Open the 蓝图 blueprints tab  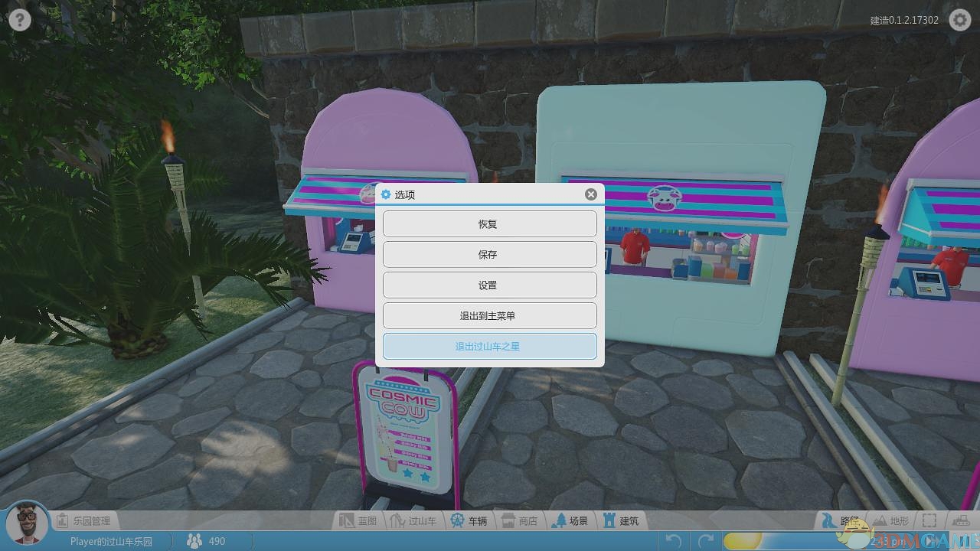(x=358, y=521)
